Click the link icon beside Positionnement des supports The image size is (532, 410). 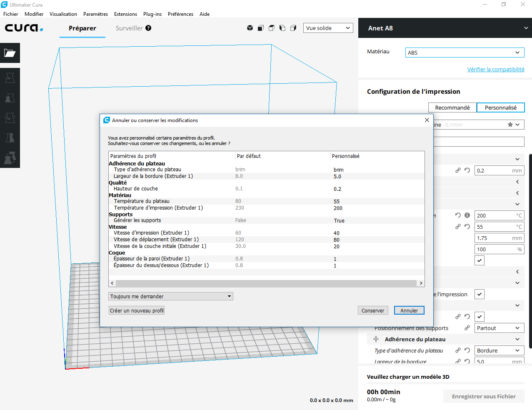tap(467, 328)
